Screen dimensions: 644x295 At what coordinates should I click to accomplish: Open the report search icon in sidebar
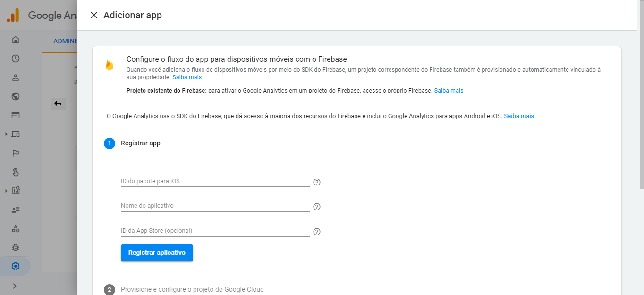(x=16, y=191)
